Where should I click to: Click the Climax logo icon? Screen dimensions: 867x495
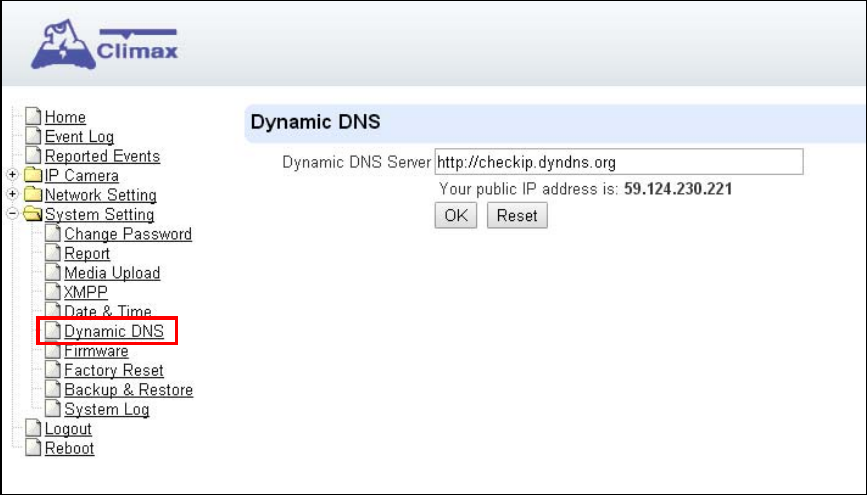point(62,45)
